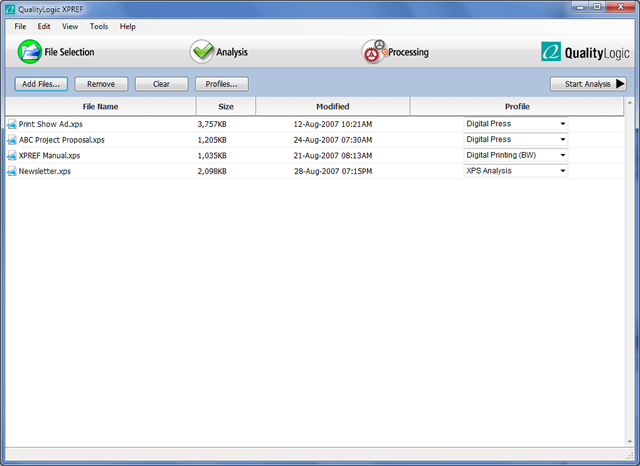Sort by the File Name column header
Image resolution: width=640 pixels, height=466 pixels.
100,107
